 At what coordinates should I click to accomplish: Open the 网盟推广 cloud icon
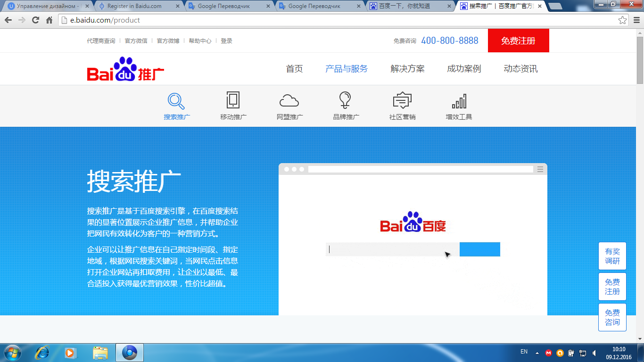pos(289,101)
